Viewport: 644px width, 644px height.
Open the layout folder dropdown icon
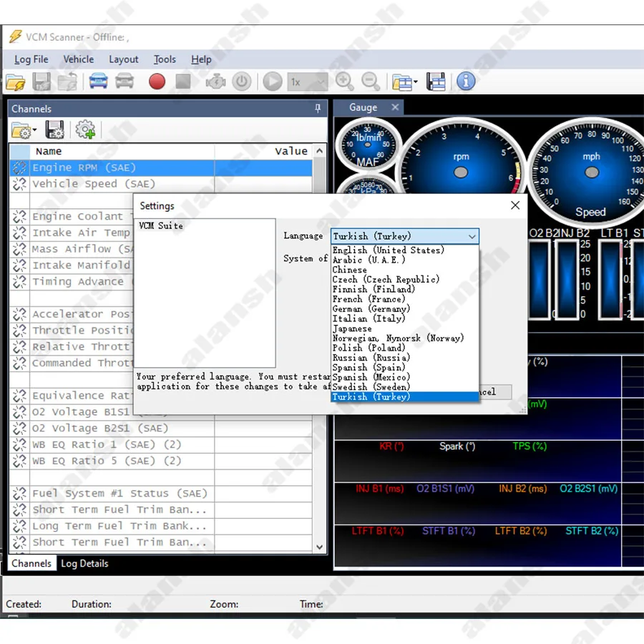coord(404,82)
